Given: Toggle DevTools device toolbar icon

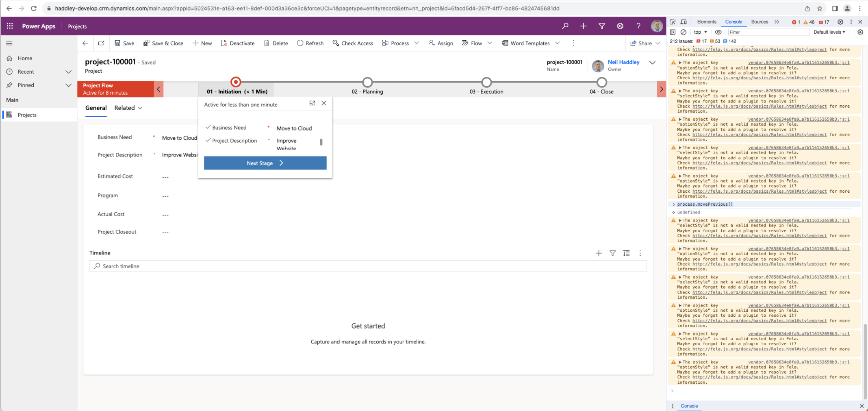Looking at the screenshot, I should (x=684, y=22).
